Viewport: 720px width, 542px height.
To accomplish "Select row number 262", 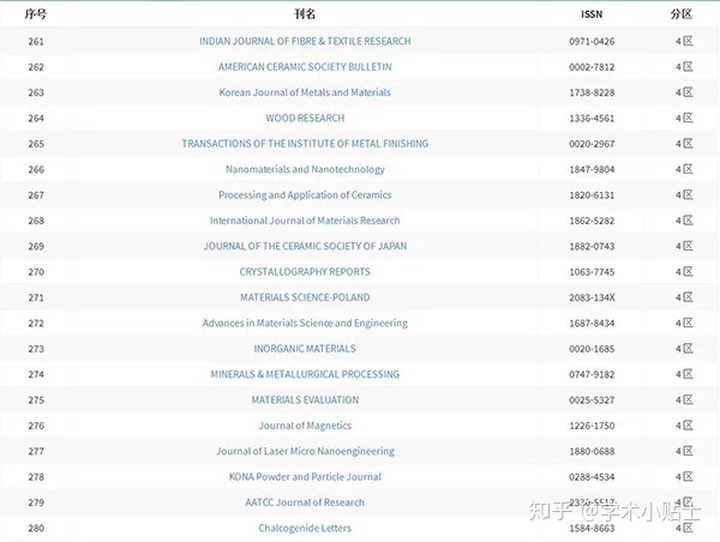I will tap(36, 67).
